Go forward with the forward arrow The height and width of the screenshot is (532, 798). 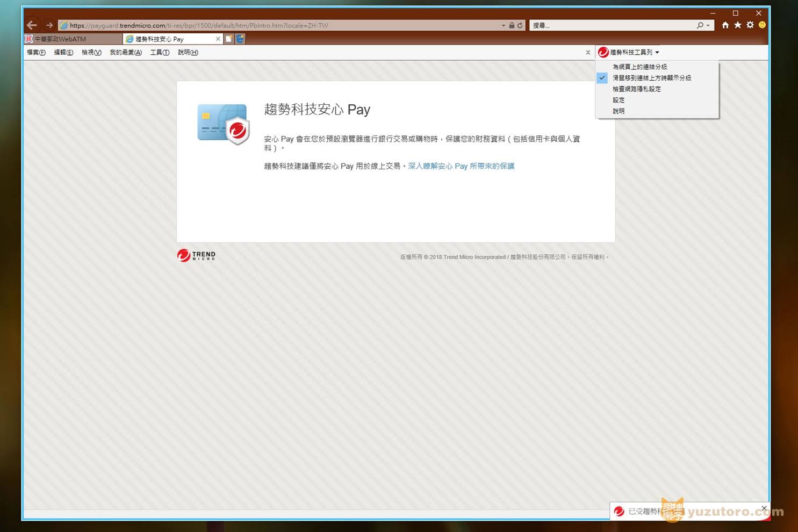49,25
